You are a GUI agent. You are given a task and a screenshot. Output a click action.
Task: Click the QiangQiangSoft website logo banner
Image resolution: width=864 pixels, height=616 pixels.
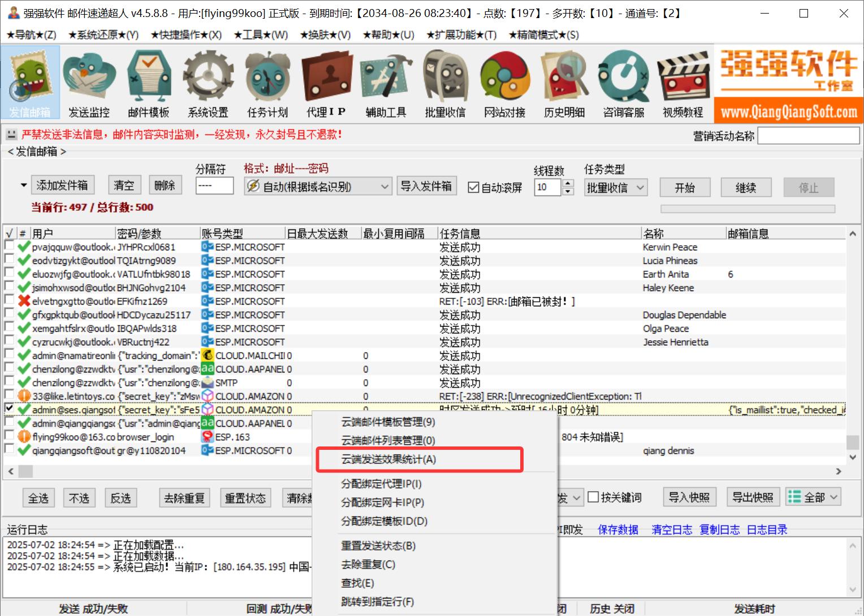(788, 84)
